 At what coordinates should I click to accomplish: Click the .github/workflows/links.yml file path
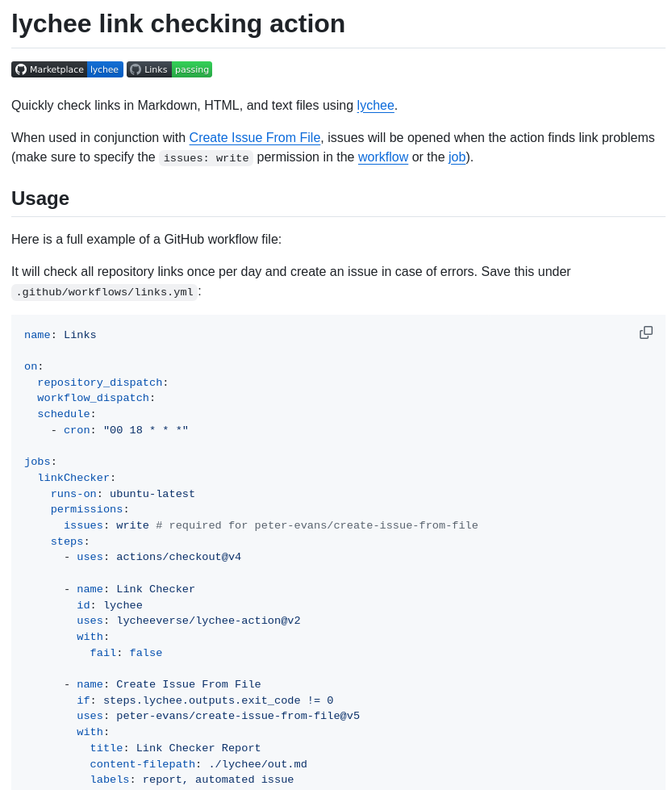coord(105,292)
